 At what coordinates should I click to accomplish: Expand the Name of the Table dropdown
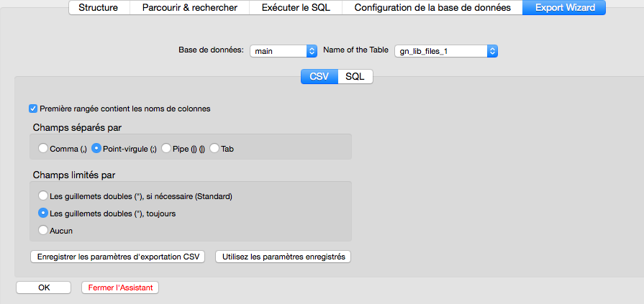point(445,51)
